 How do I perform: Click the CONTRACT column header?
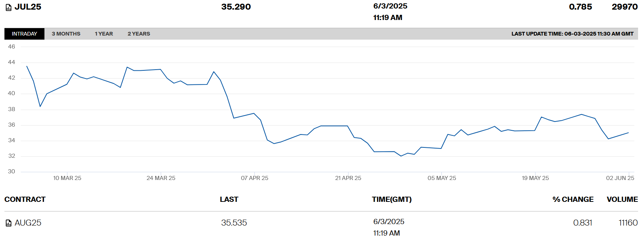pyautogui.click(x=25, y=199)
